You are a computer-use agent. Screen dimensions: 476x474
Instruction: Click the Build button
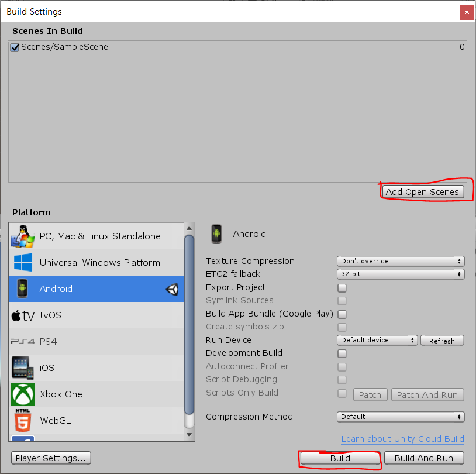tap(340, 458)
